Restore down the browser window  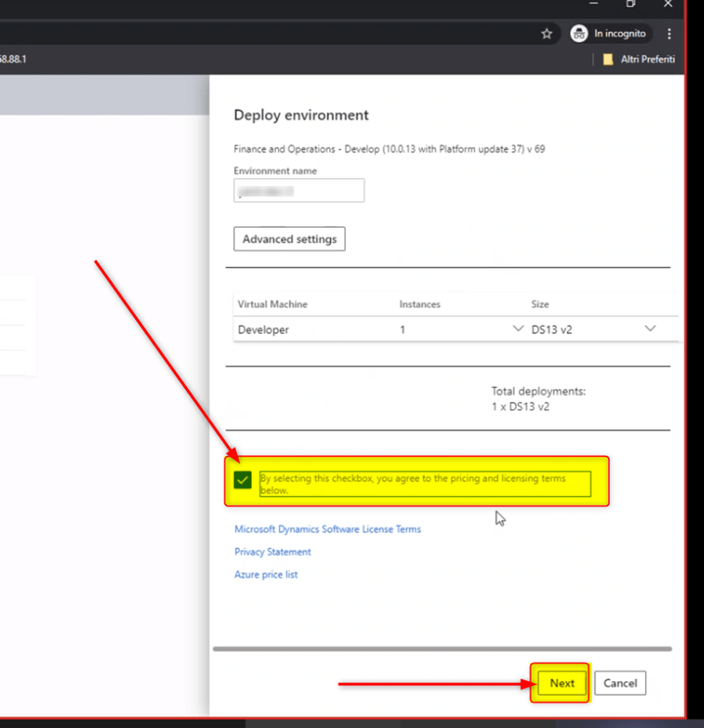(x=631, y=4)
